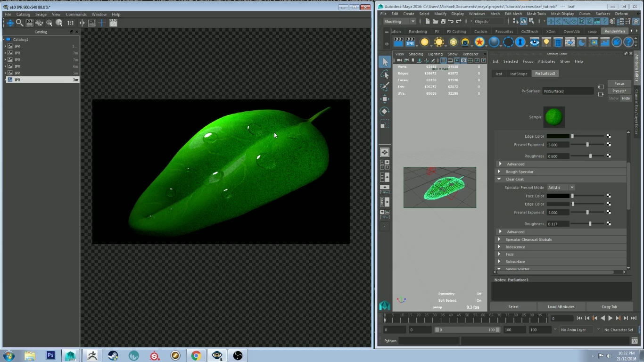Start IPR from the RenderMan shelf
644x362 pixels.
410,42
